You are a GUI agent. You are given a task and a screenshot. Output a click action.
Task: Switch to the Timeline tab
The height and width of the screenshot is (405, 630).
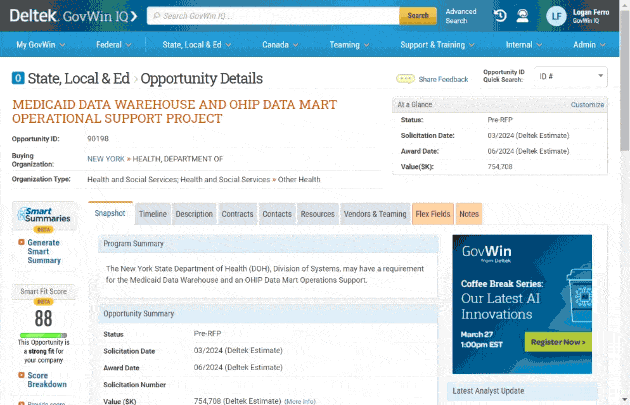click(x=153, y=214)
